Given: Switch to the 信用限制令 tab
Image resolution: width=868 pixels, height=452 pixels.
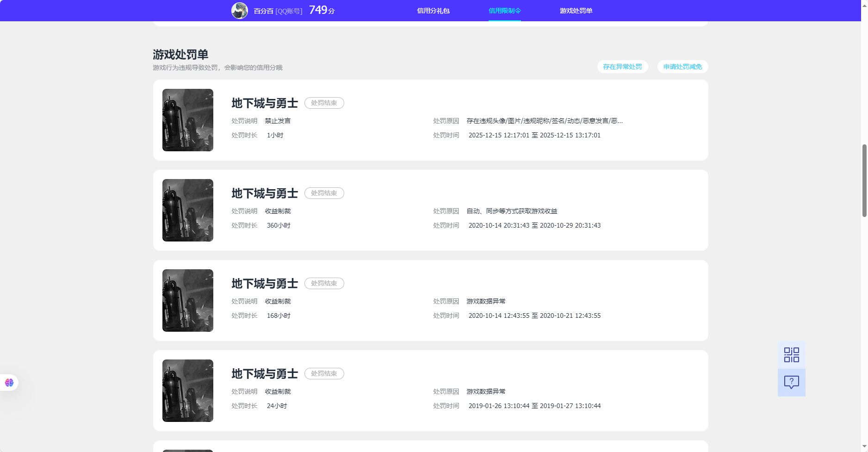Looking at the screenshot, I should click(x=504, y=11).
